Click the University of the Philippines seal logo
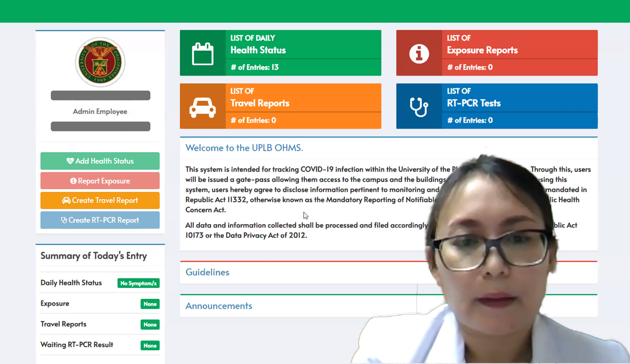The width and height of the screenshot is (630, 364). pyautogui.click(x=100, y=62)
